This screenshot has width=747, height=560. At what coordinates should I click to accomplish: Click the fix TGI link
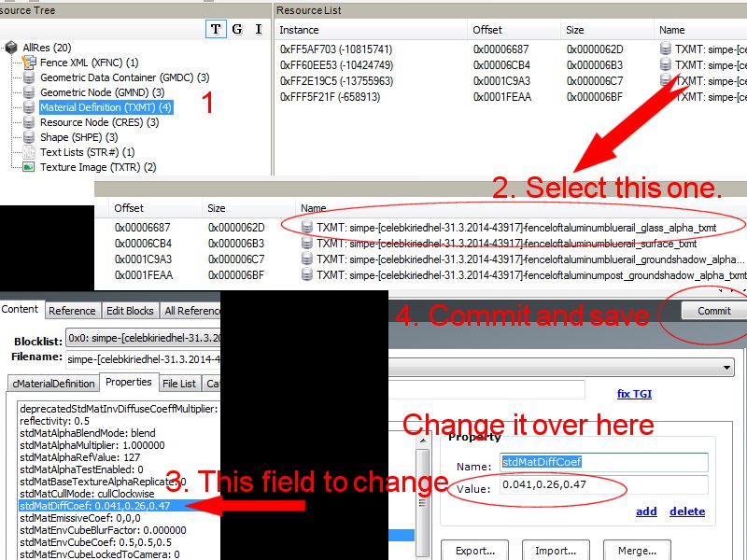point(635,394)
